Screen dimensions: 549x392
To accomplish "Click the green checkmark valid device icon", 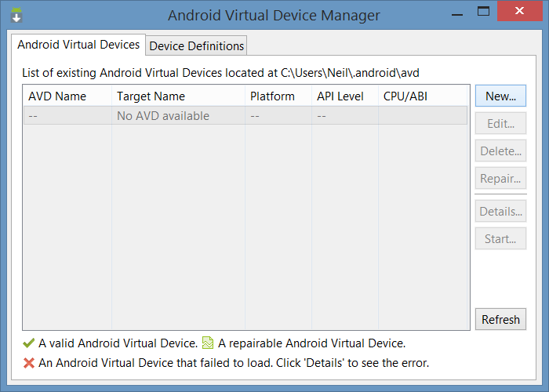I will 29,343.
